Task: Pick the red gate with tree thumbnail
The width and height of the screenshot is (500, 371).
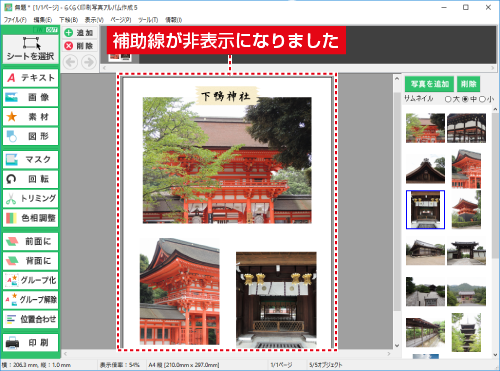Action: coord(425,128)
